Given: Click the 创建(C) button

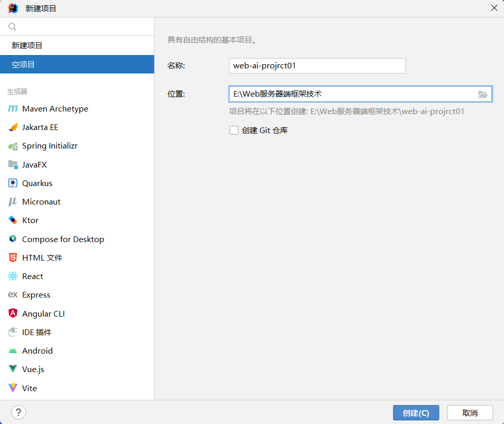Looking at the screenshot, I should (416, 413).
